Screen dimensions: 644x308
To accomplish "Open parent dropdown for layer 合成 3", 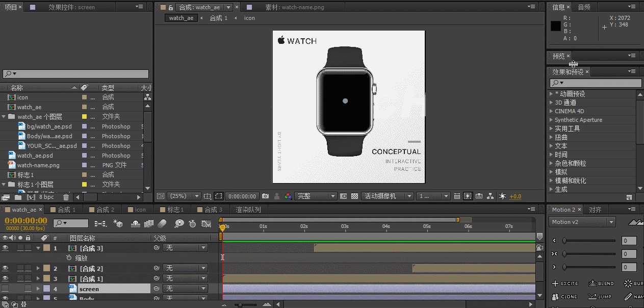I will tap(185, 248).
